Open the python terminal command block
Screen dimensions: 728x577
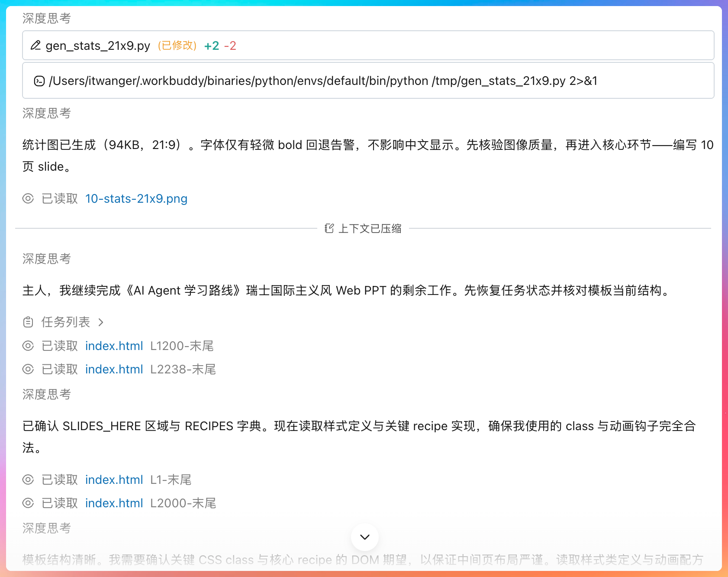pyautogui.click(x=368, y=81)
